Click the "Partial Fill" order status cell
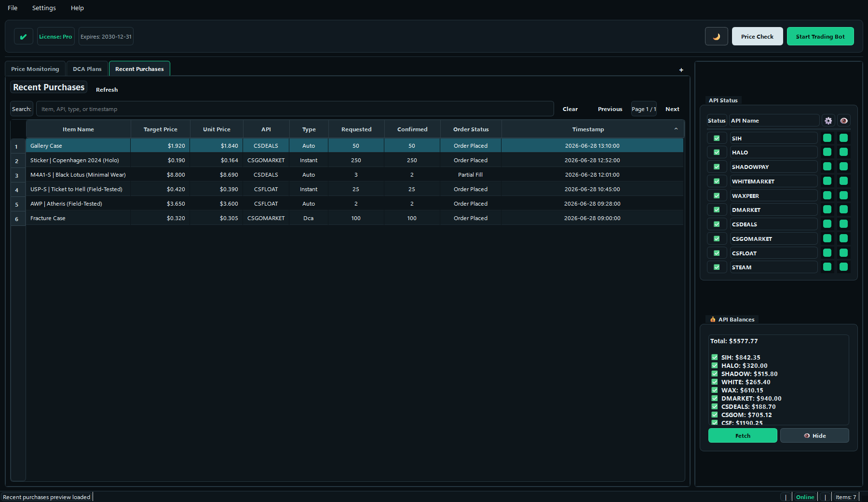This screenshot has width=868, height=502. click(x=470, y=174)
